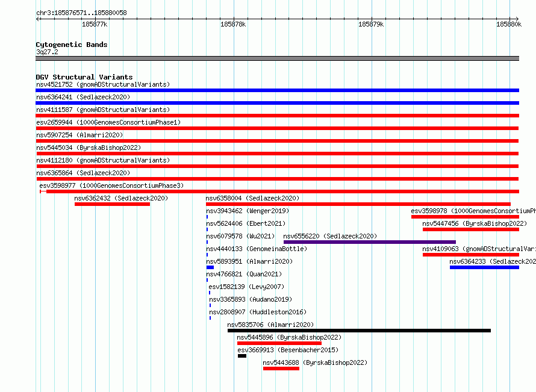The width and height of the screenshot is (536, 392).
Task: Open the nsv4109063 gnomADStructuralVar label
Action: click(x=479, y=249)
